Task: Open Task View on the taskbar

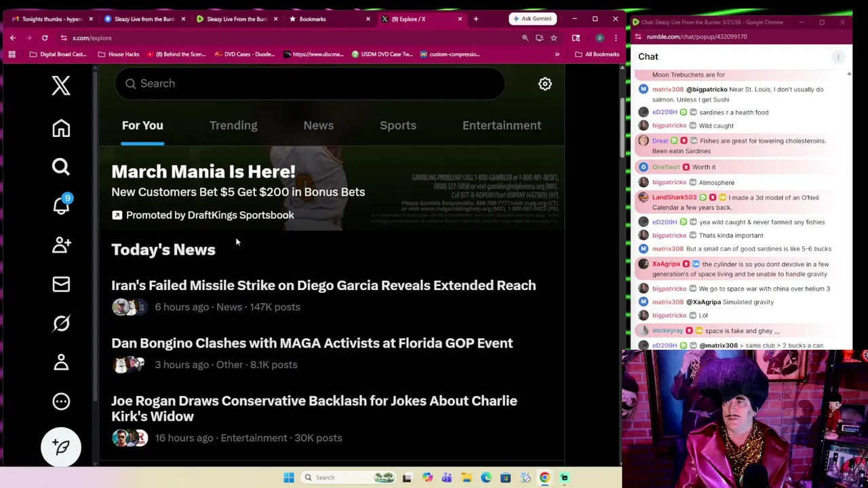Action: [407, 478]
